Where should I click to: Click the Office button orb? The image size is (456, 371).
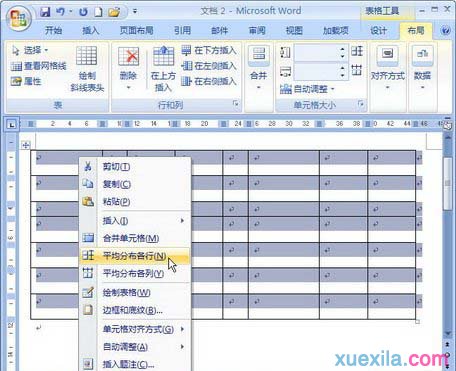coord(19,18)
